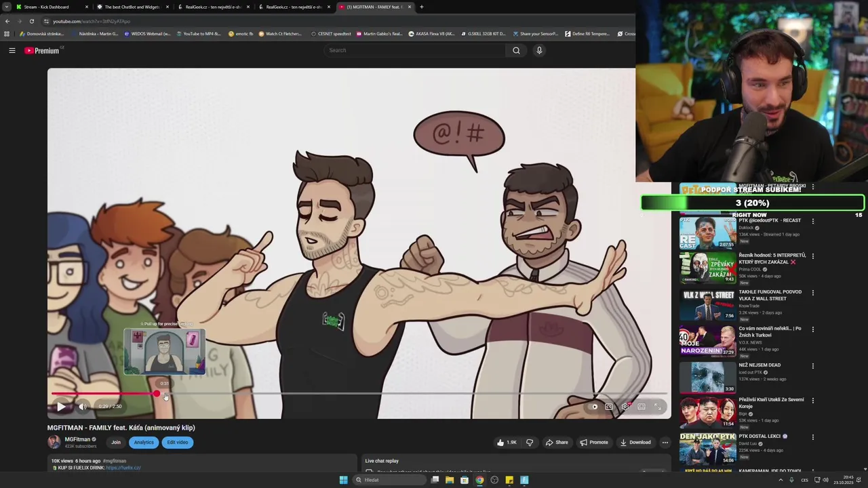This screenshot has width=868, height=488.
Task: Open AKASA Flexa V8 bookmark
Action: click(431, 34)
